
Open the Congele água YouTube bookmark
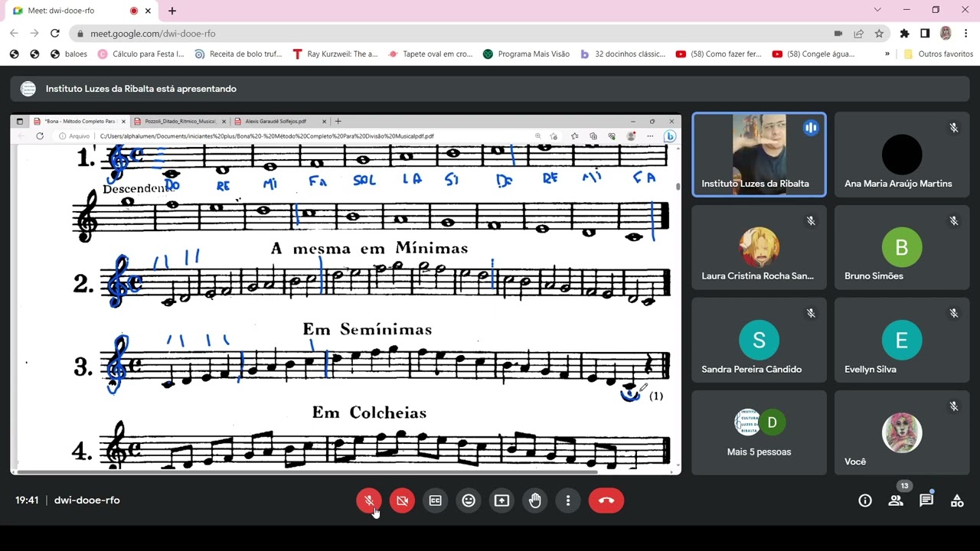(x=813, y=54)
